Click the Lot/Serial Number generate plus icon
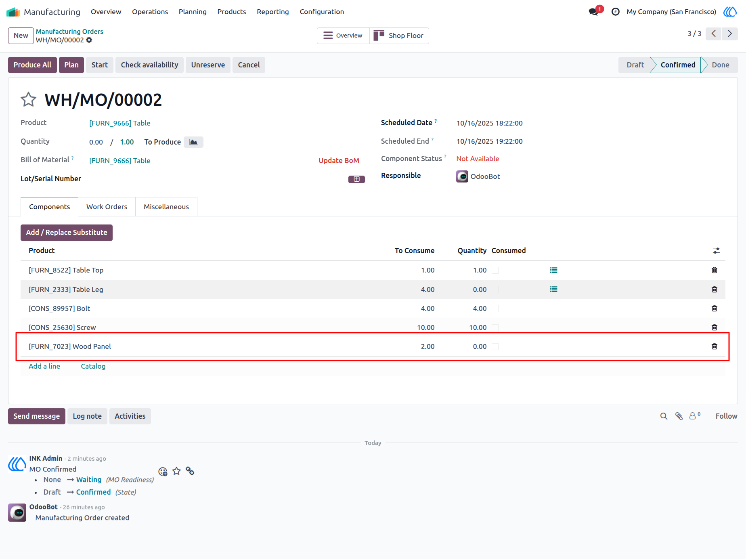Screen dimensions: 746x560 (356, 179)
